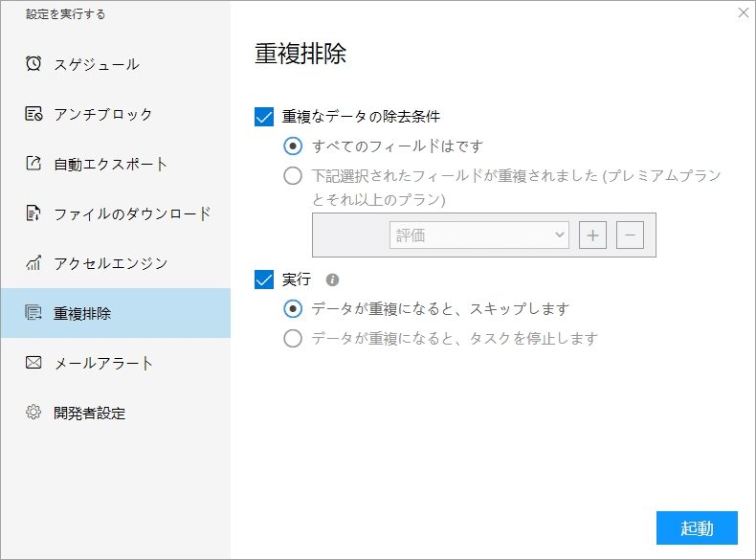This screenshot has width=756, height=560.
Task: Click the スケジュール clock icon
Action: coord(33,64)
